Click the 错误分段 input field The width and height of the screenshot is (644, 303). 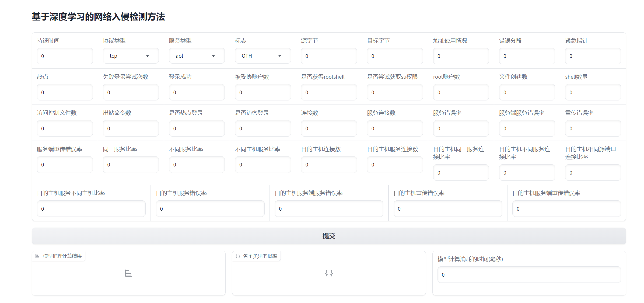coord(527,56)
